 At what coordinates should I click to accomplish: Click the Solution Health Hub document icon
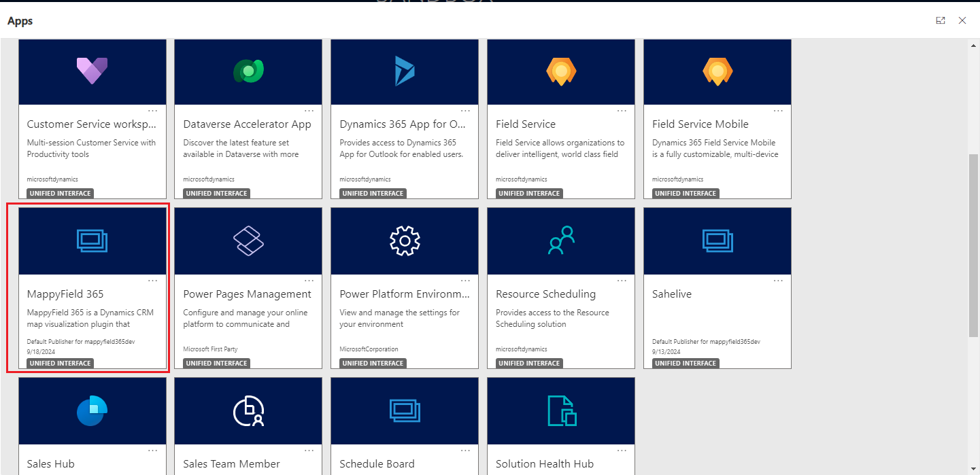tap(562, 410)
